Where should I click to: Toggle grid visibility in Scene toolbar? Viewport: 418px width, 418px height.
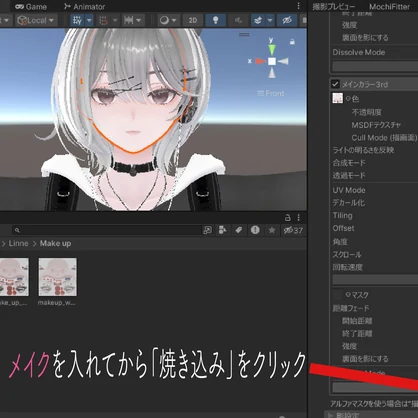point(77,20)
